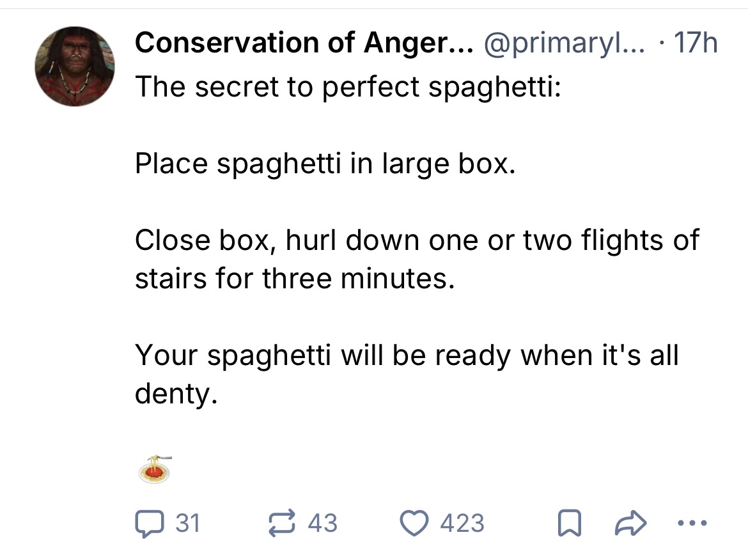This screenshot has width=748, height=560.
Task: Open the 17h timestamp link
Action: (x=696, y=43)
